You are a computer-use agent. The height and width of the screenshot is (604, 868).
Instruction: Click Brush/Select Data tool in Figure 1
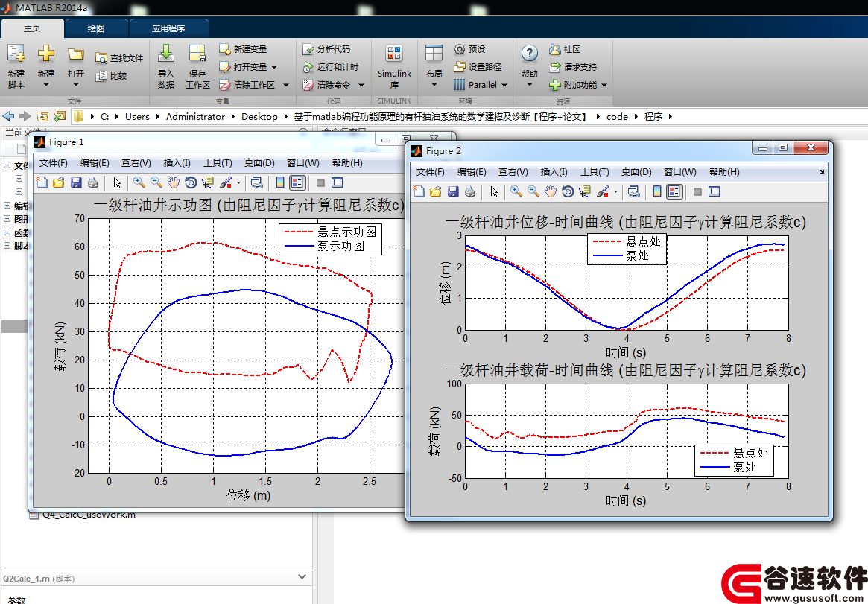point(226,182)
